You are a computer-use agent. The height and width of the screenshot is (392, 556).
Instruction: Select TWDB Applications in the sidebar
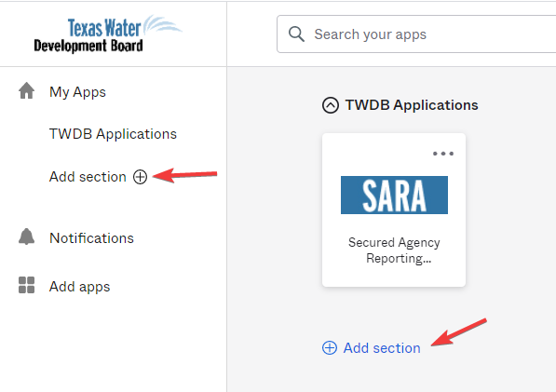coord(113,134)
